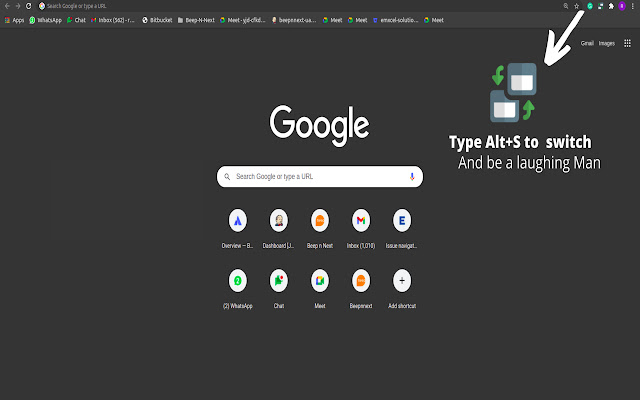Go forward using the browser forward arrow
Viewport: 640px width, 400px height.
point(18,6)
